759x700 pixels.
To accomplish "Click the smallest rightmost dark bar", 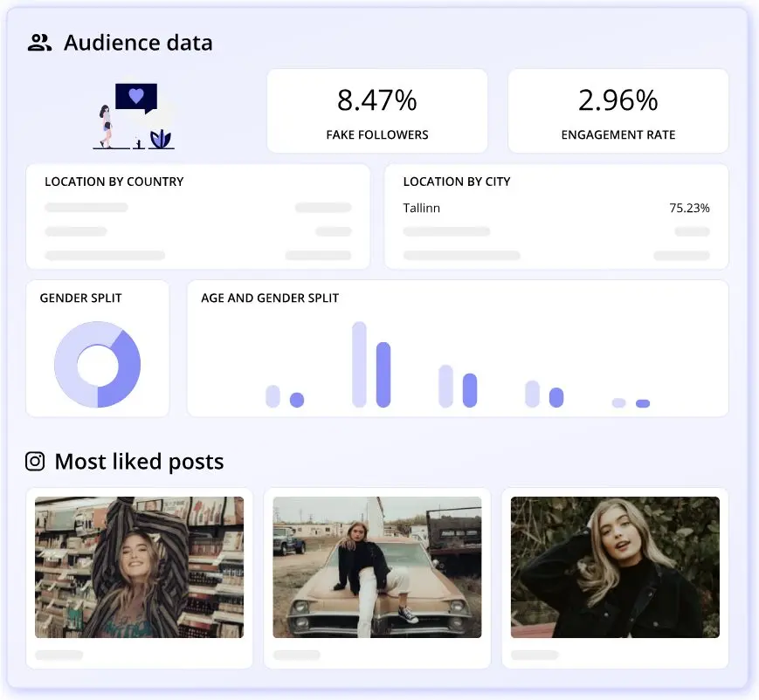I will click(x=643, y=403).
